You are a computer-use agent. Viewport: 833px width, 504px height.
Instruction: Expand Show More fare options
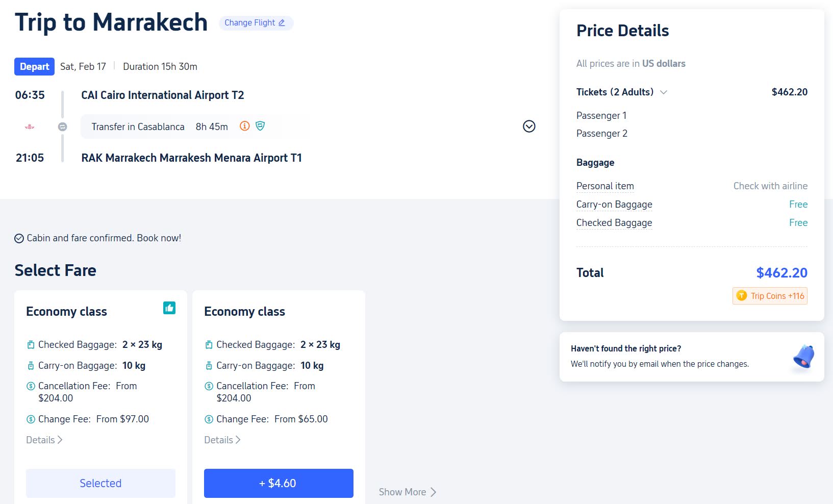click(407, 492)
